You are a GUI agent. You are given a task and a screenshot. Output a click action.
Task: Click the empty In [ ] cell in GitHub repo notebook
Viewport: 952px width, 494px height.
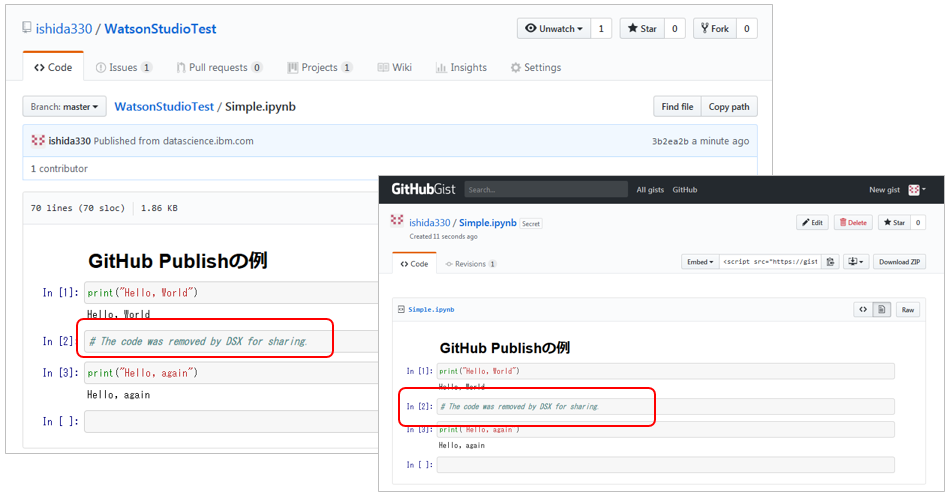231,421
